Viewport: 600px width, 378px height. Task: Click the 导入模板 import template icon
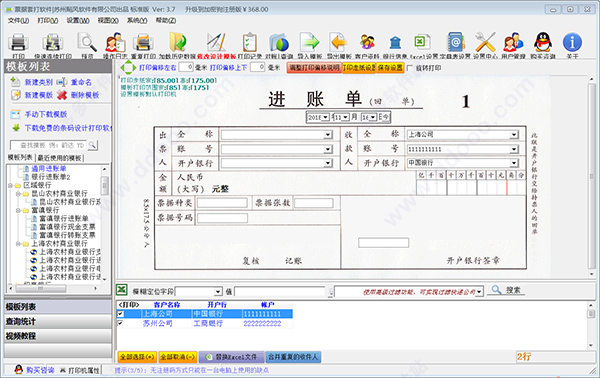click(309, 42)
